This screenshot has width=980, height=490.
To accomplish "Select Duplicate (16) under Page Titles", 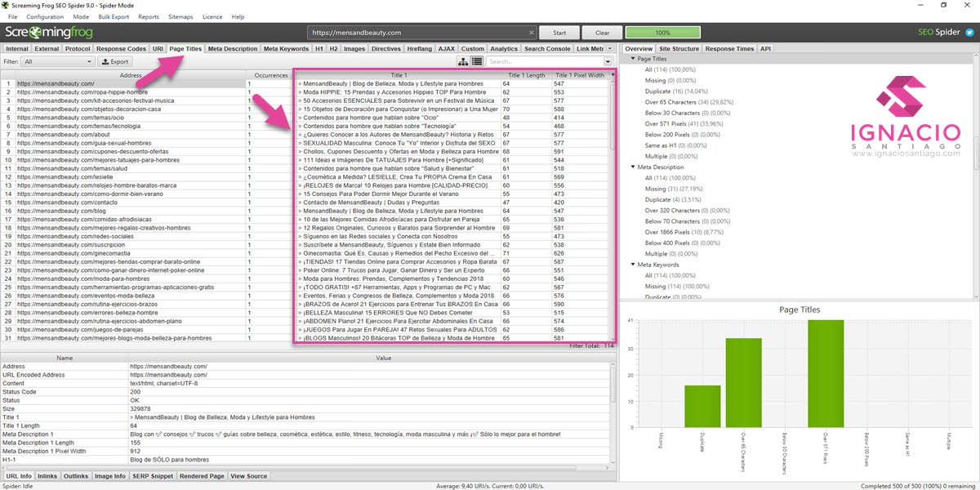I will pos(675,91).
